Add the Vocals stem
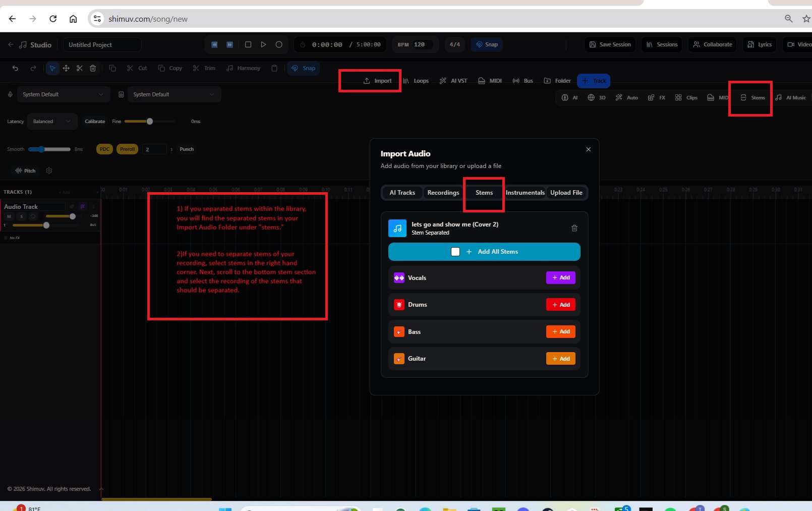This screenshot has width=812, height=511. click(x=560, y=277)
